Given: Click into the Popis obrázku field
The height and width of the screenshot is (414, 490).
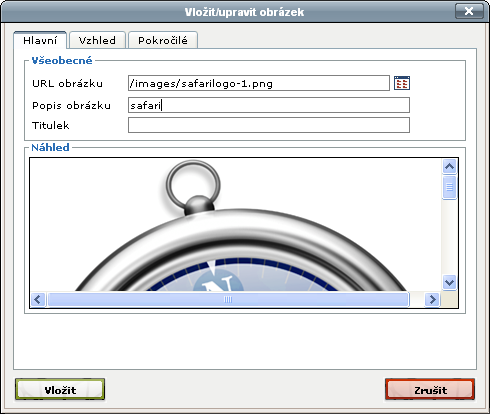Looking at the screenshot, I should pos(269,105).
